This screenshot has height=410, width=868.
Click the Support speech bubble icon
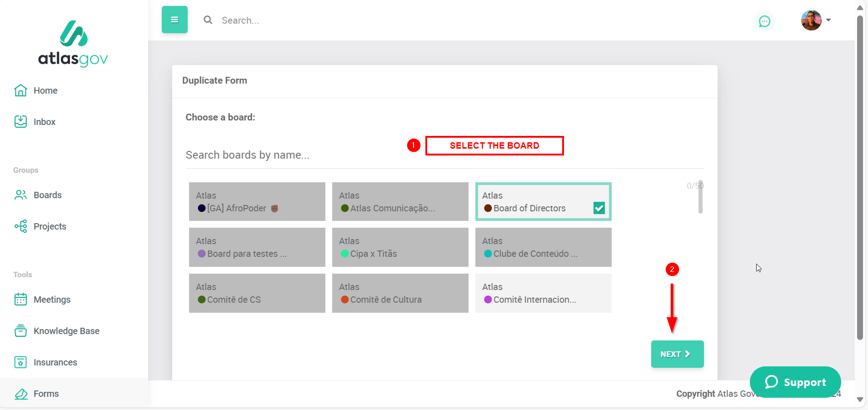tap(771, 382)
